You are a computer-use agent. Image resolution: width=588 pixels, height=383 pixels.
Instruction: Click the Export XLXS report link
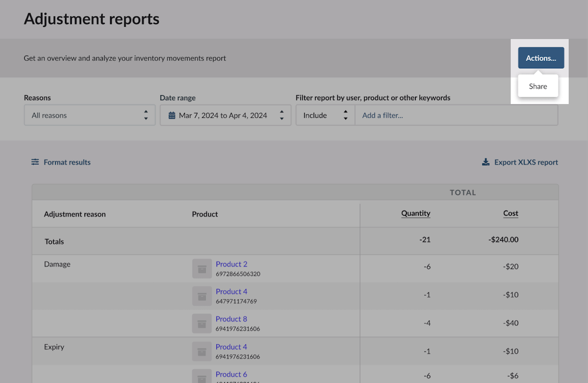coord(526,162)
